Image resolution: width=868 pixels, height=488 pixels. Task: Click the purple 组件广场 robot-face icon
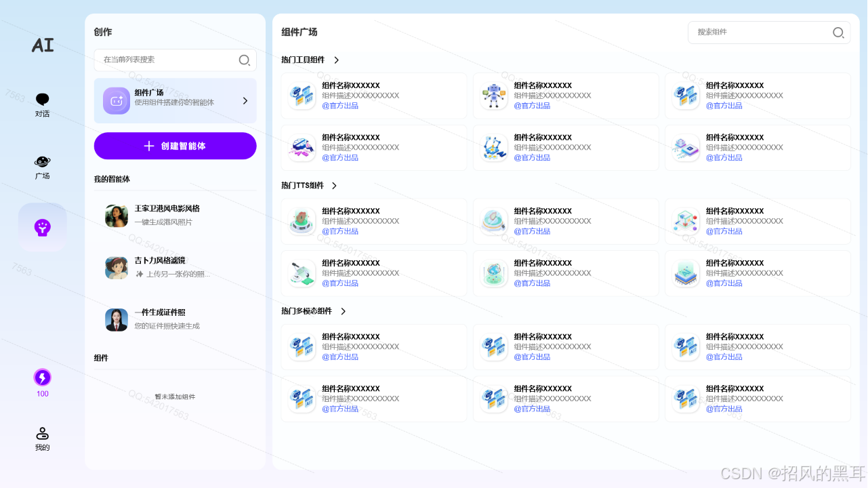(x=117, y=101)
